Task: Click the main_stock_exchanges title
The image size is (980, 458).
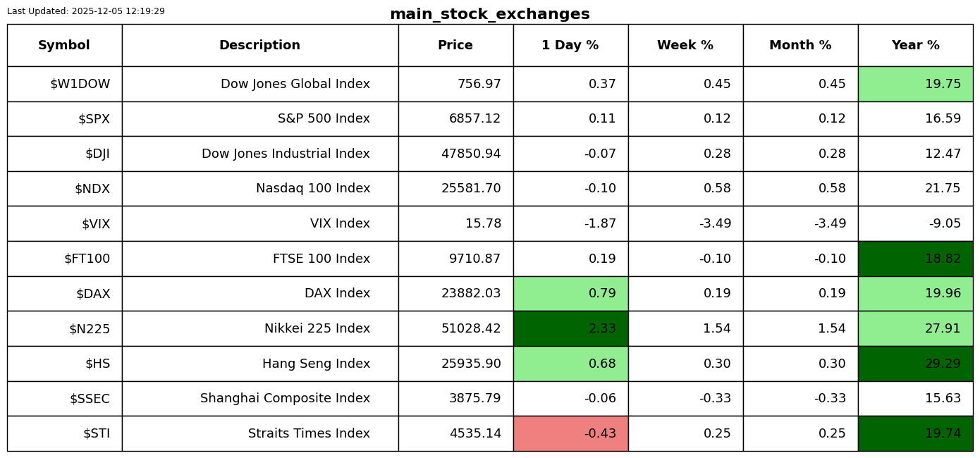Action: point(490,15)
